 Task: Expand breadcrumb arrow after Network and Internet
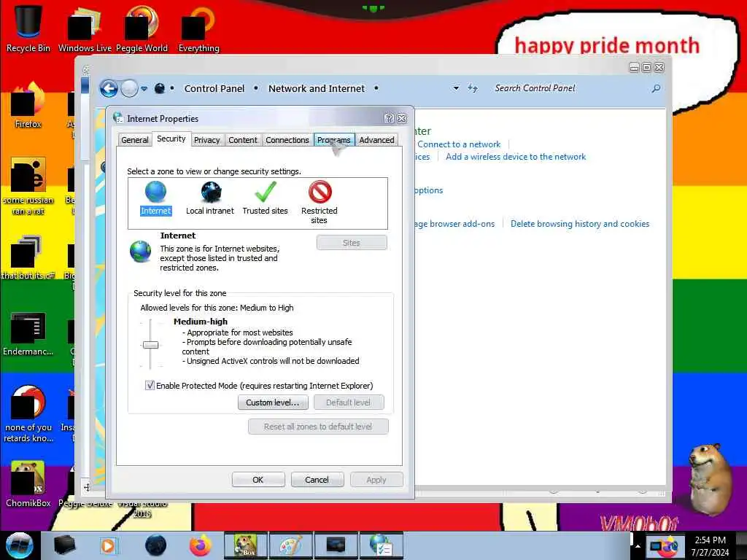376,88
